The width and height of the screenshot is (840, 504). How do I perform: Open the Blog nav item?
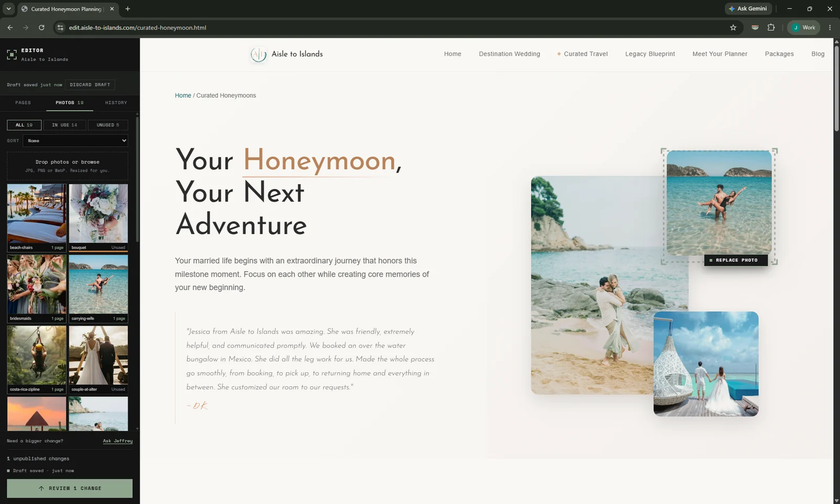(x=817, y=54)
